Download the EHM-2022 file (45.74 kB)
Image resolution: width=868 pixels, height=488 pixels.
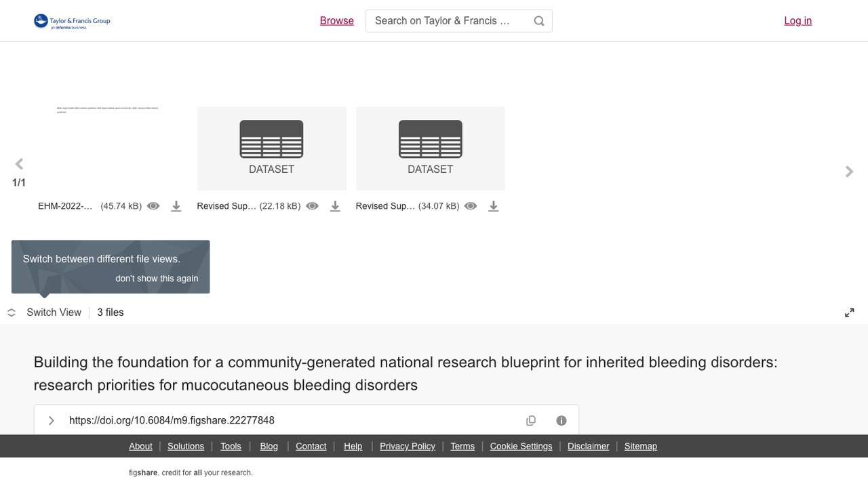(x=176, y=206)
